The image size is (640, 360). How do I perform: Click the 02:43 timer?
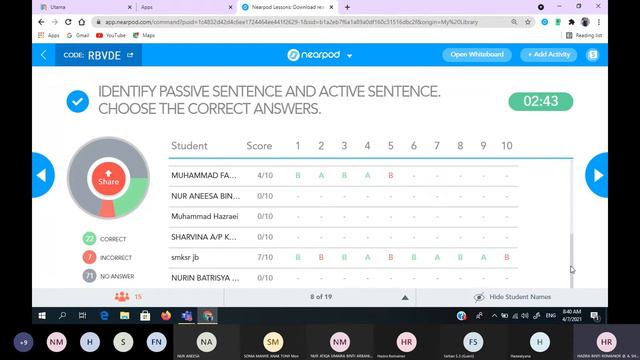point(540,101)
